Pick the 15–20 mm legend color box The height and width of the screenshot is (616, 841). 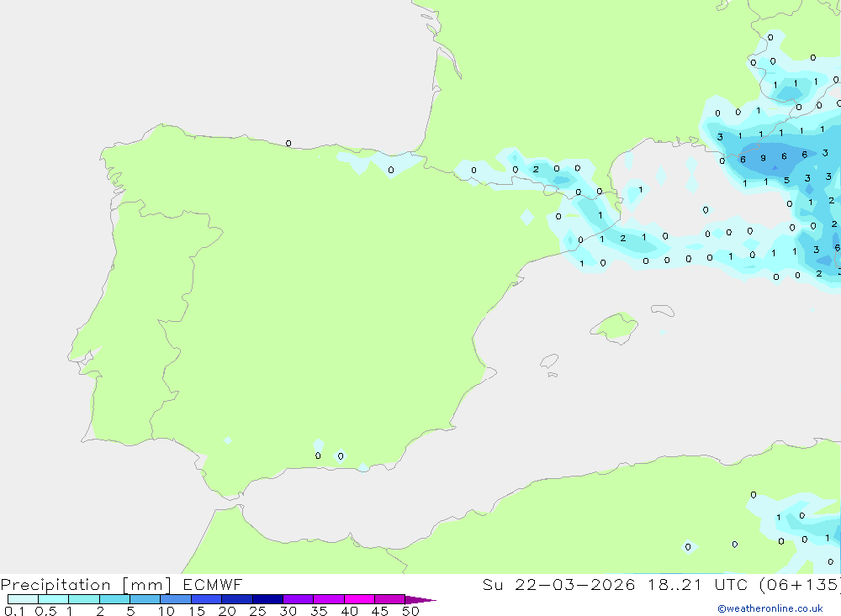coord(206,599)
